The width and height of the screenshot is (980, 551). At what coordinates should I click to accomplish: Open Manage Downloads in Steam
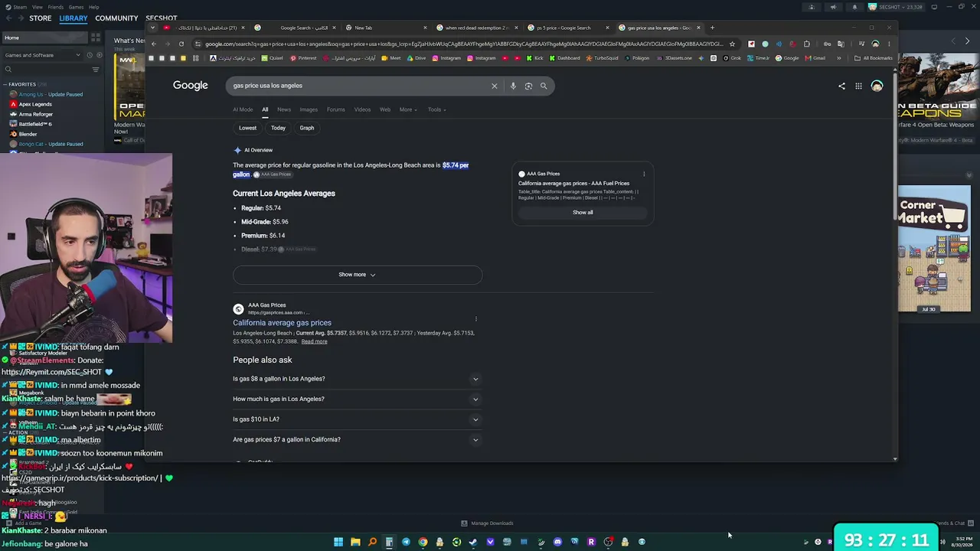click(x=487, y=523)
